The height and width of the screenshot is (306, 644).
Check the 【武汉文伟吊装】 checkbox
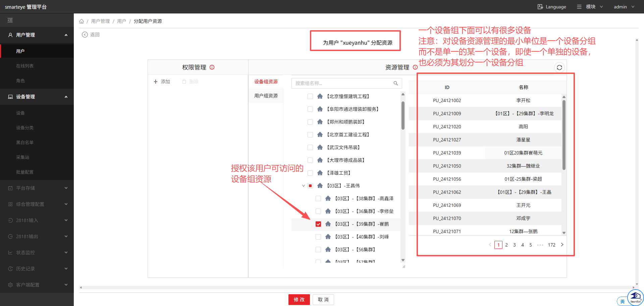(x=310, y=147)
